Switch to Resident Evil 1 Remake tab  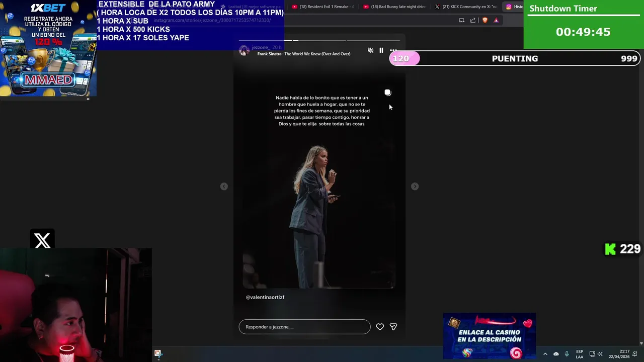(x=323, y=7)
